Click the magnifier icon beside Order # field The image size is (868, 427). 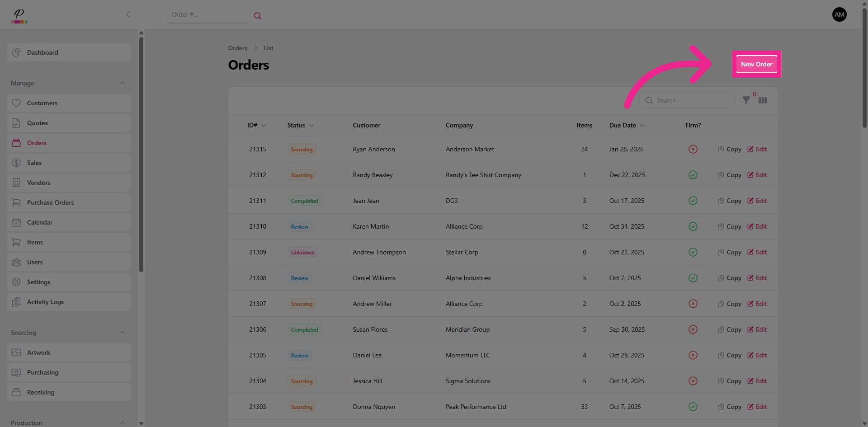pos(257,16)
